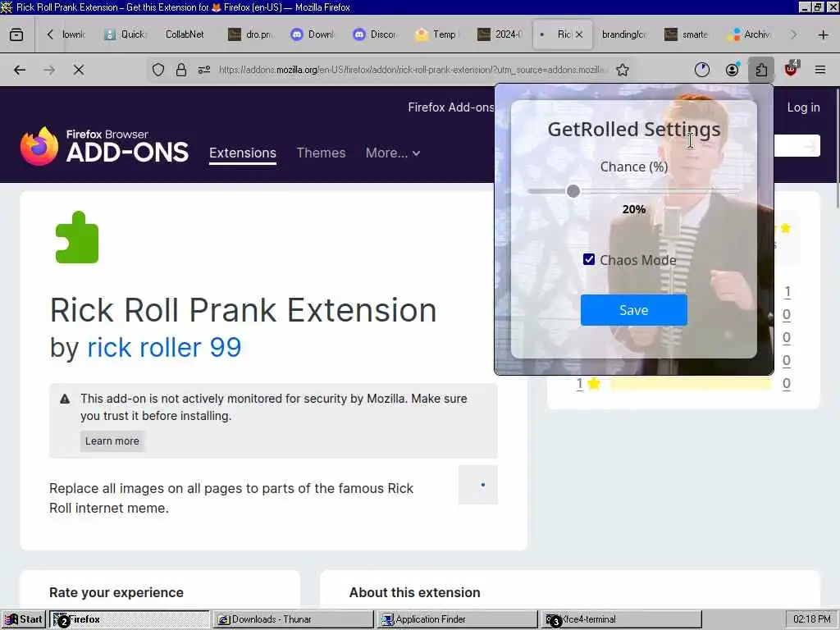840x630 pixels.
Task: Click the About this extension heading
Action: tap(414, 592)
